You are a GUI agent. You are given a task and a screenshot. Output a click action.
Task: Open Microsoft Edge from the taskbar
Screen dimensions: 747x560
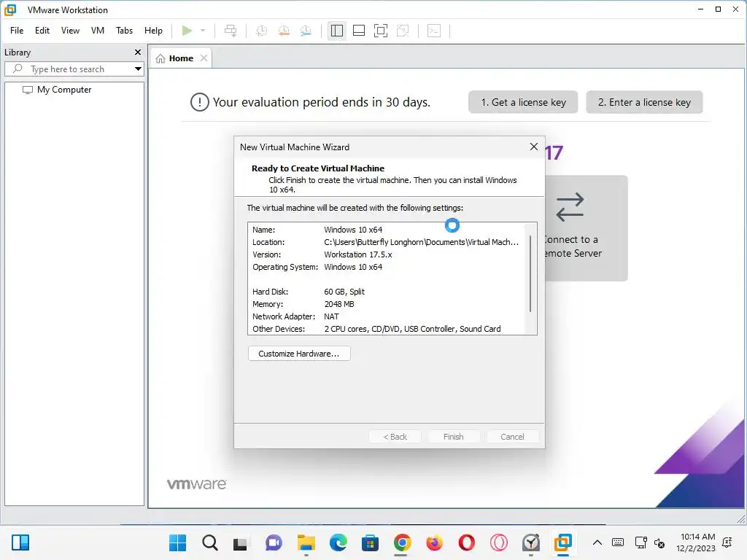338,542
